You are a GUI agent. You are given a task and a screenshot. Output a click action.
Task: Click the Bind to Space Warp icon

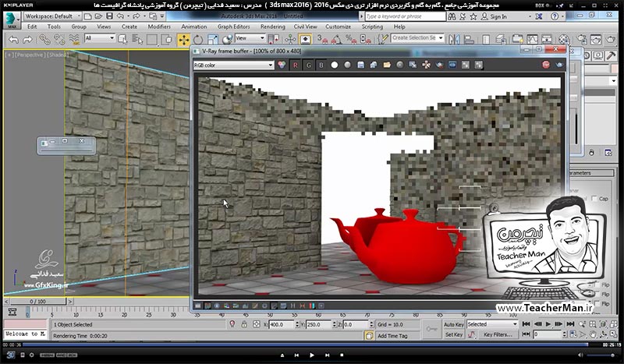tap(74, 40)
